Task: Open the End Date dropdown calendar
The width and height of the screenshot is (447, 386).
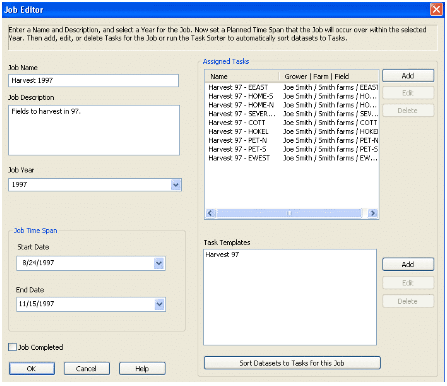Action: point(159,304)
